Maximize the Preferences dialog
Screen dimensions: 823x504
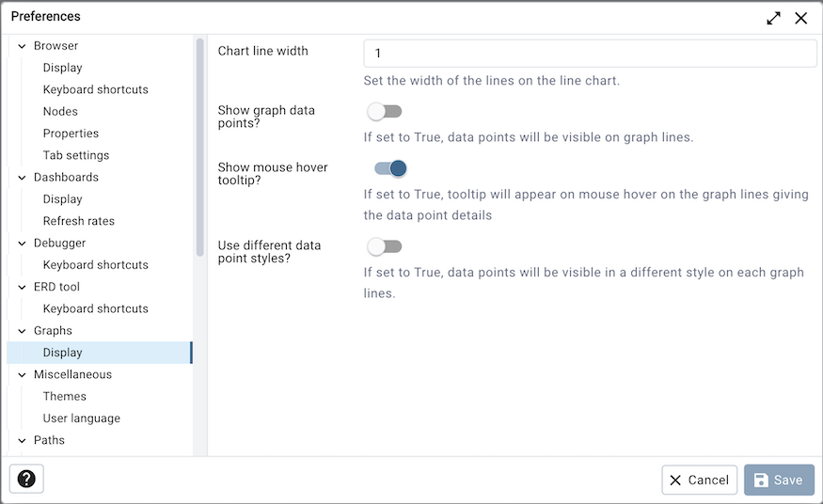click(773, 18)
